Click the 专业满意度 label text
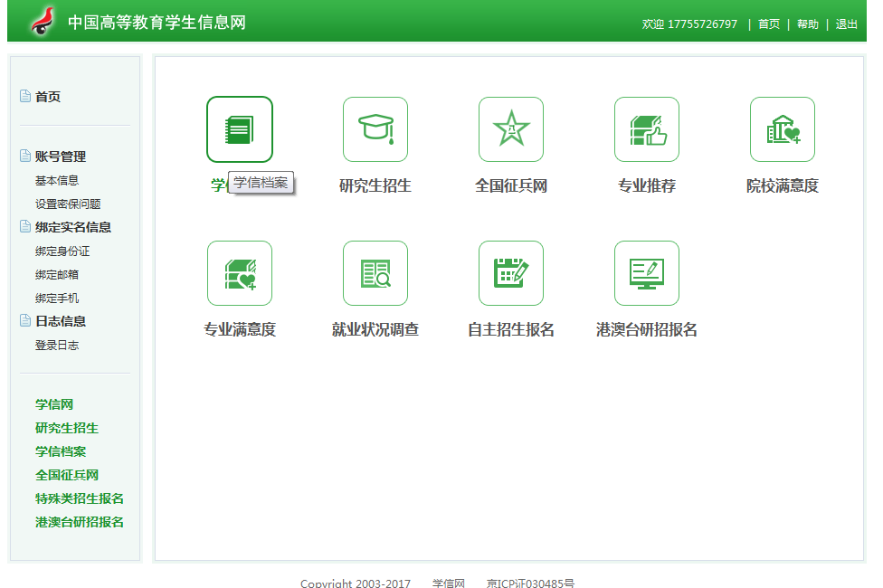 (240, 329)
